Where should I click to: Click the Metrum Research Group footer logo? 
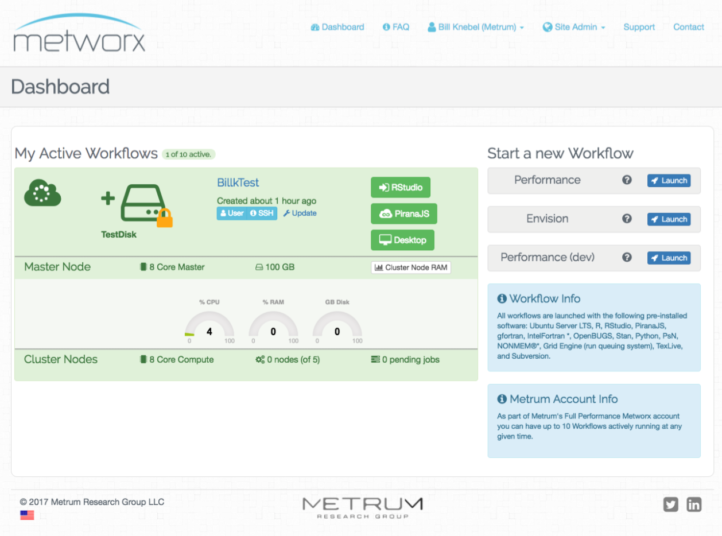click(x=363, y=508)
